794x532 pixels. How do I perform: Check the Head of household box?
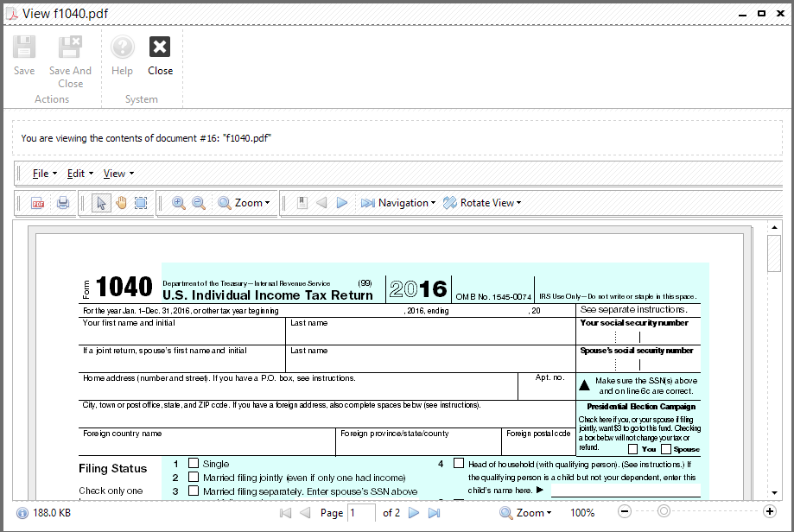coord(459,463)
